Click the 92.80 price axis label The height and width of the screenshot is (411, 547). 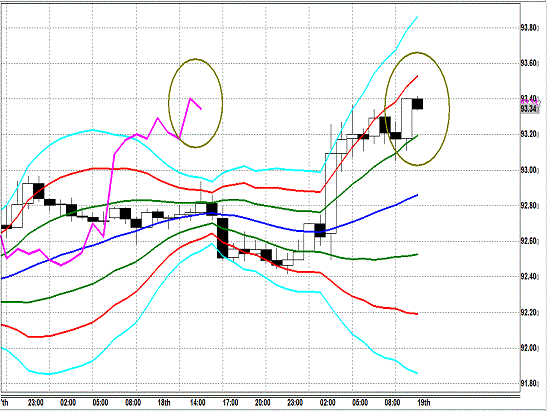[x=530, y=206]
